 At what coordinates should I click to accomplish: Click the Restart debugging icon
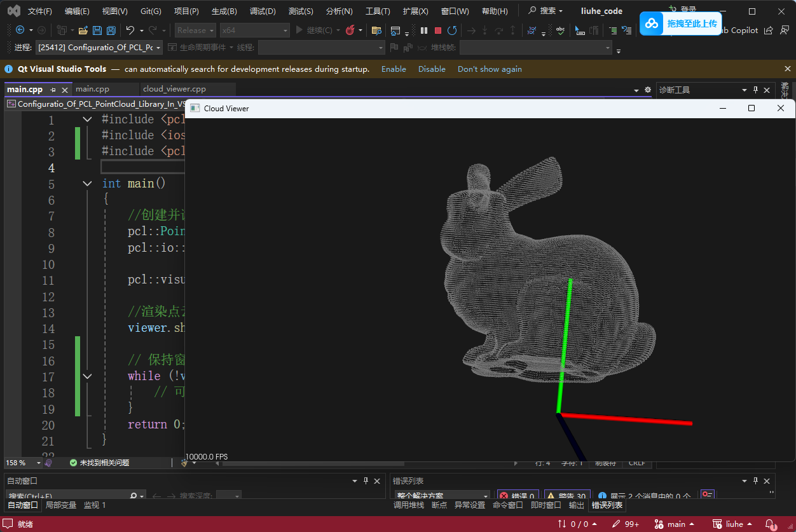coord(452,31)
